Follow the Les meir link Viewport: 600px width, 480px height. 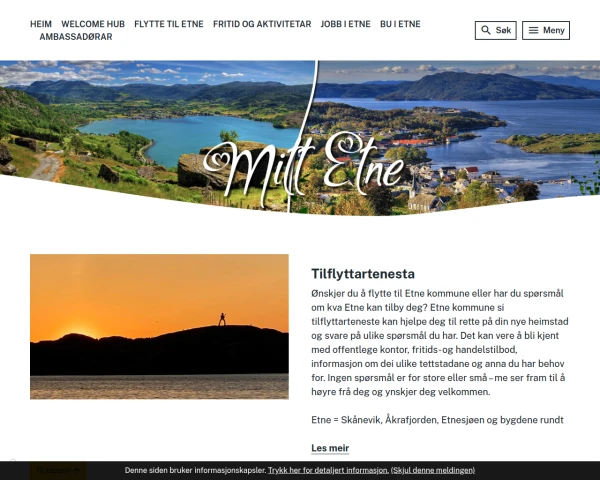click(330, 448)
